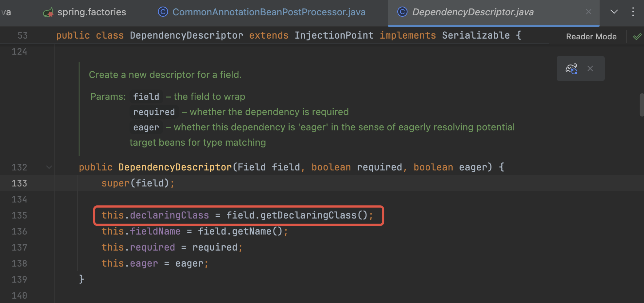The height and width of the screenshot is (303, 644).
Task: Click 'DependencyDescriptor' constructor name on line 132
Action: (x=175, y=167)
